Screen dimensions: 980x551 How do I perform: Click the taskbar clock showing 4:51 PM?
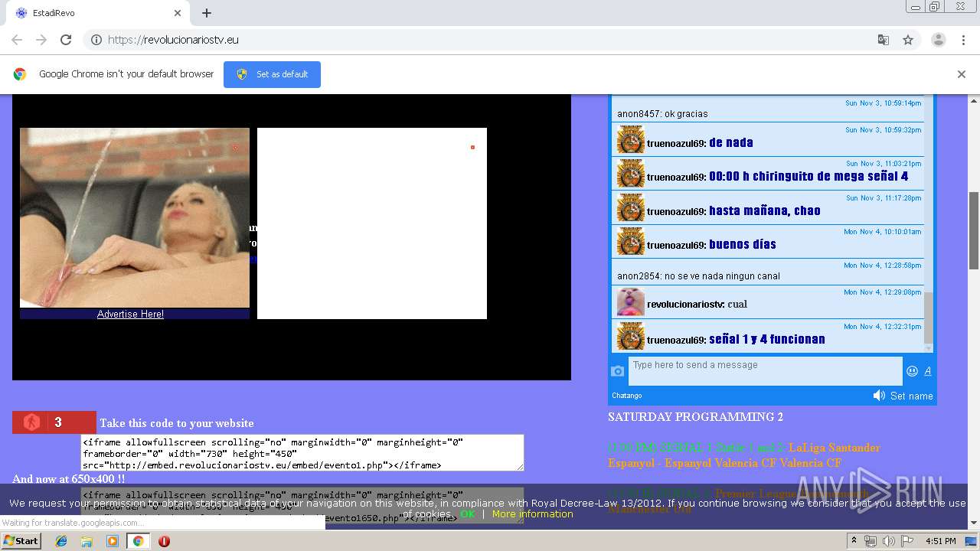(x=940, y=541)
